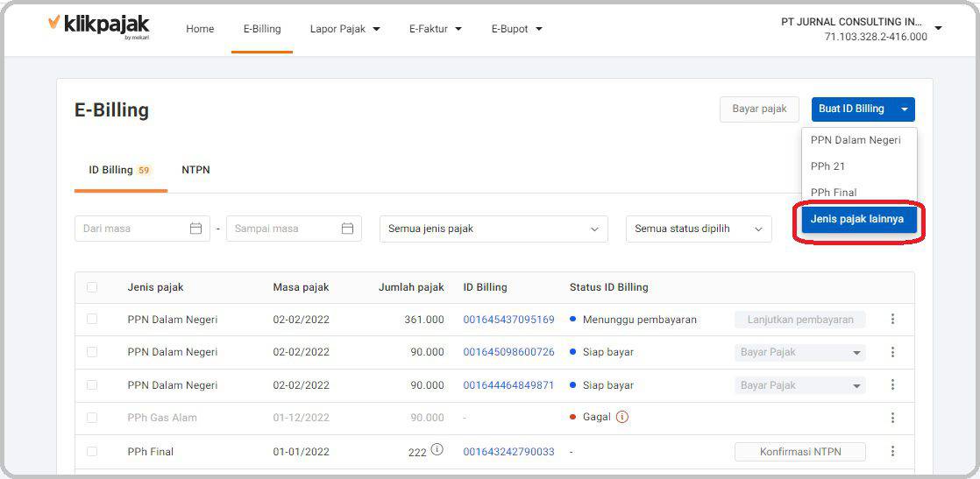Open billing link 001645098600726

508,352
